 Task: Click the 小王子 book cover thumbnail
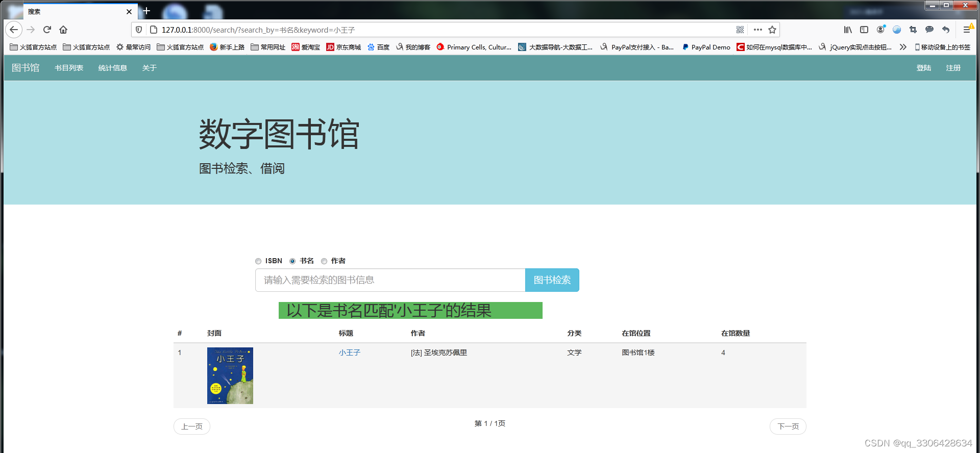click(230, 375)
